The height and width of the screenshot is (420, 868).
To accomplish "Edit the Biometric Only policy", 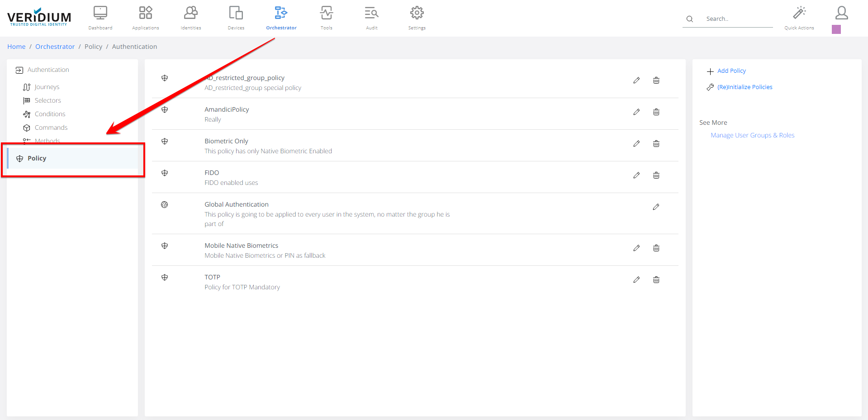I will tap(636, 144).
